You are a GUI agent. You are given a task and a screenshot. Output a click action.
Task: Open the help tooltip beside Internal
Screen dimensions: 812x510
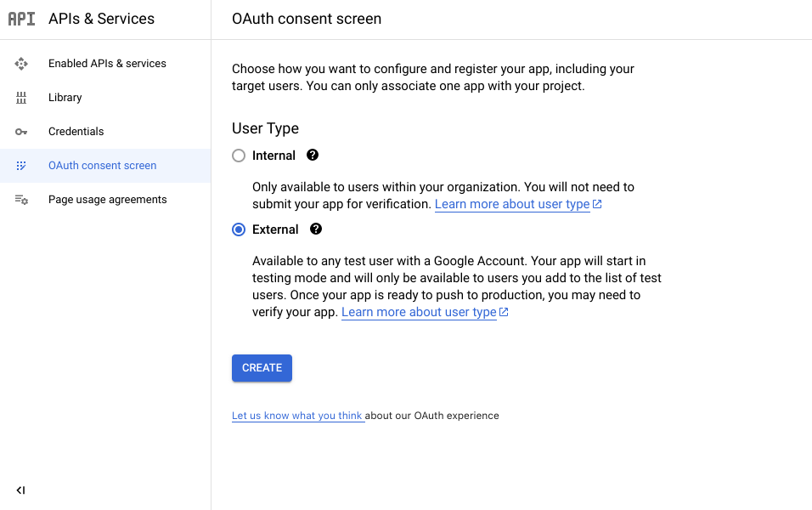coord(313,156)
